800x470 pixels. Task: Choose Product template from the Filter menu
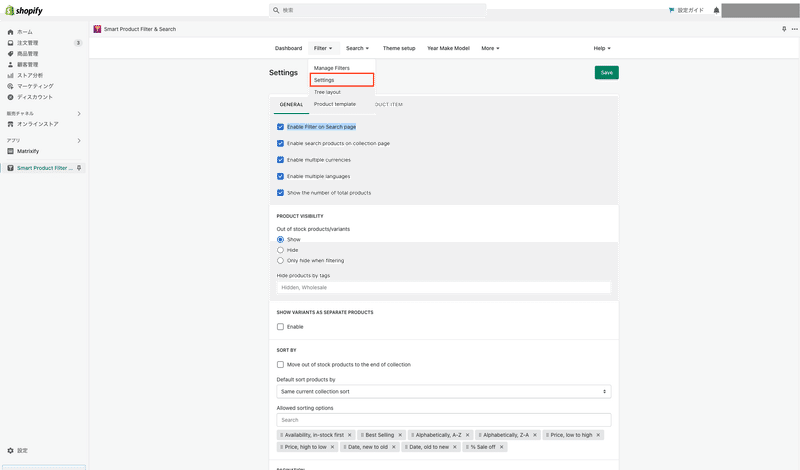point(335,104)
